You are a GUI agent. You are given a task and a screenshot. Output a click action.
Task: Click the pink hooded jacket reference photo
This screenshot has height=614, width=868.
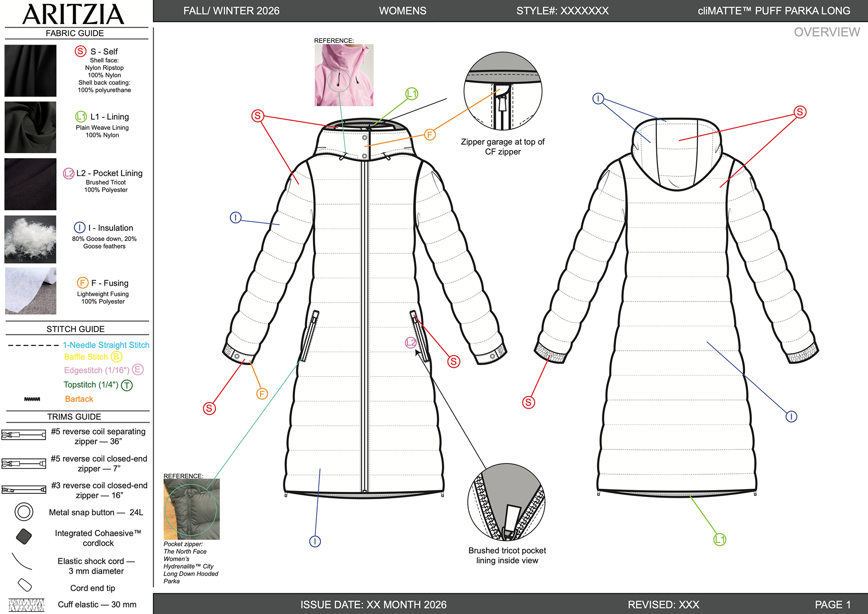click(344, 75)
